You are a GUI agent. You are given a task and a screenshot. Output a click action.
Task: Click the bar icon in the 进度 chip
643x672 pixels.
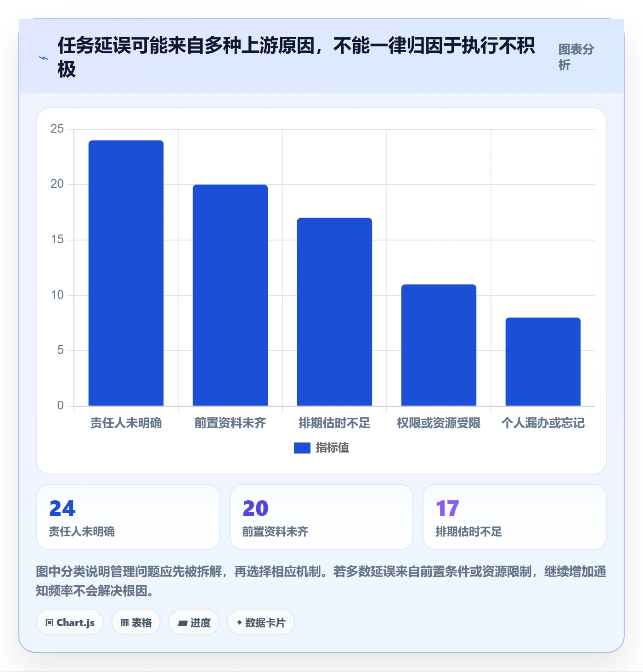point(183,623)
